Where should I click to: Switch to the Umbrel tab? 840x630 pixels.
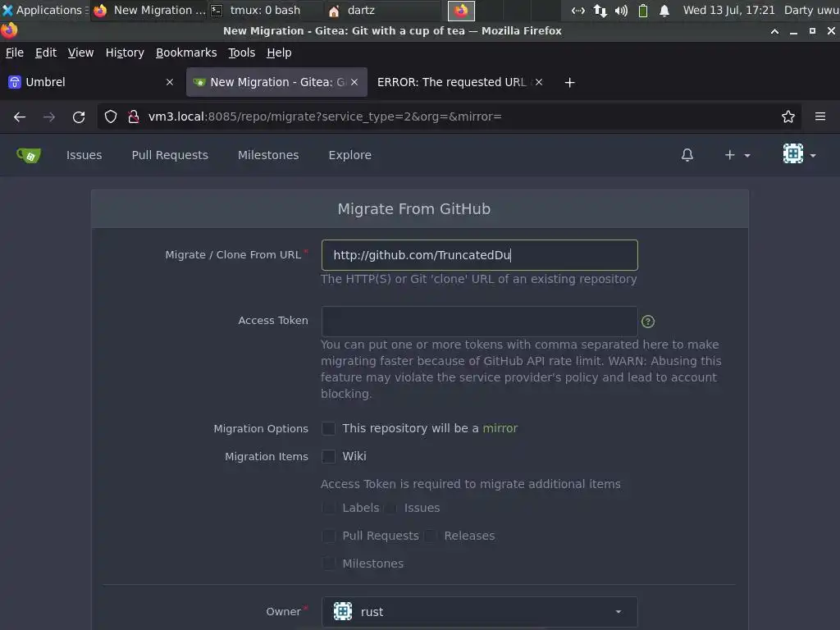click(91, 82)
